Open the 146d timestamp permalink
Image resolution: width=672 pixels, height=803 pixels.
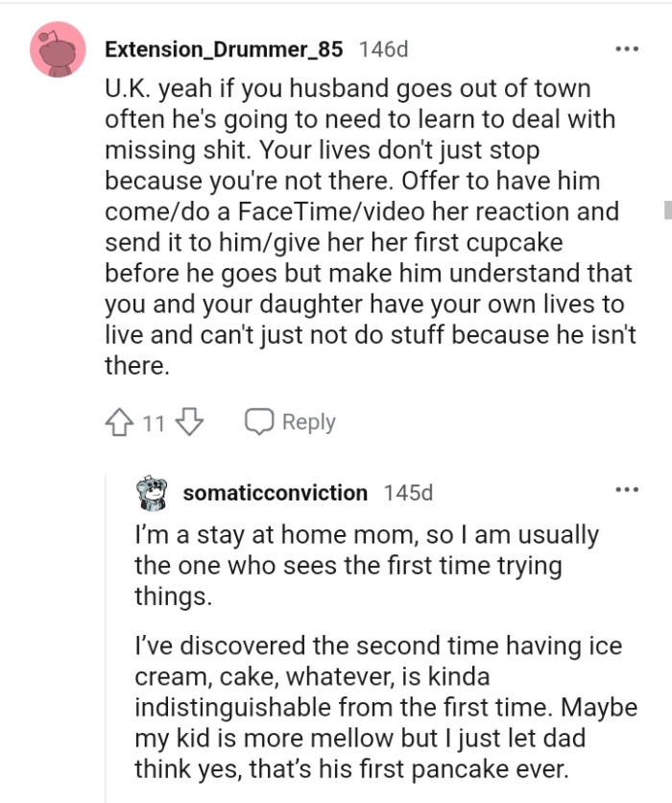tap(382, 48)
